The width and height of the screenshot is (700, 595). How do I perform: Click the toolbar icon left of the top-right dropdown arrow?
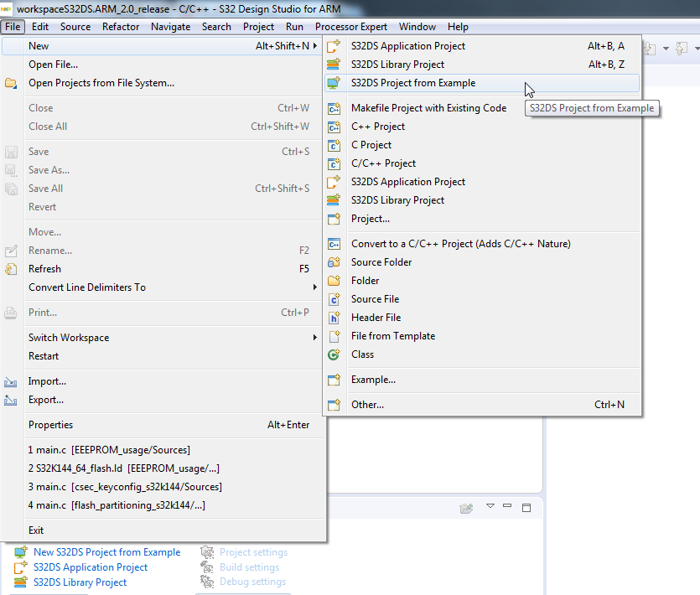pyautogui.click(x=650, y=49)
